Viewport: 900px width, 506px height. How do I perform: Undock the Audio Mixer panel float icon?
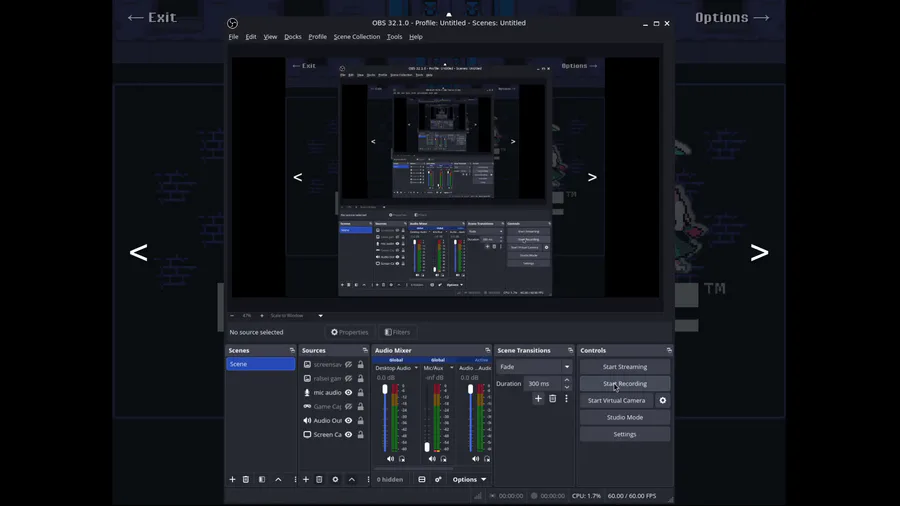tap(488, 350)
